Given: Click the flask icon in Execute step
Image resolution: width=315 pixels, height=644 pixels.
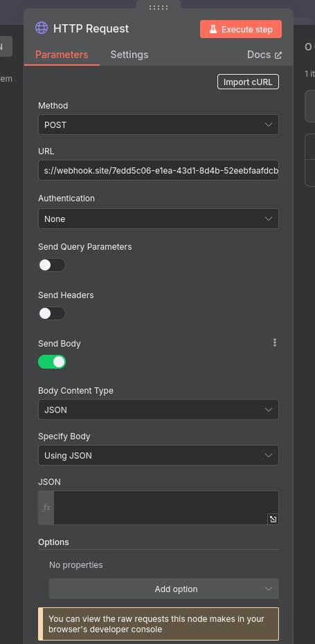Looking at the screenshot, I should point(213,30).
